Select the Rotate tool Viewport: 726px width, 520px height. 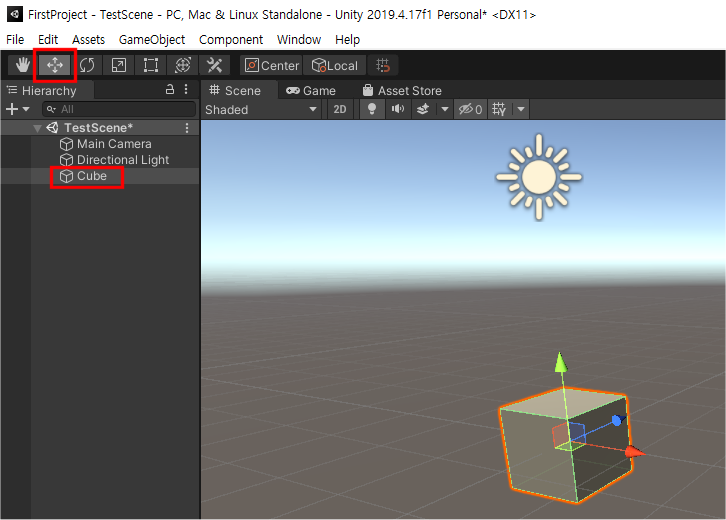87,65
